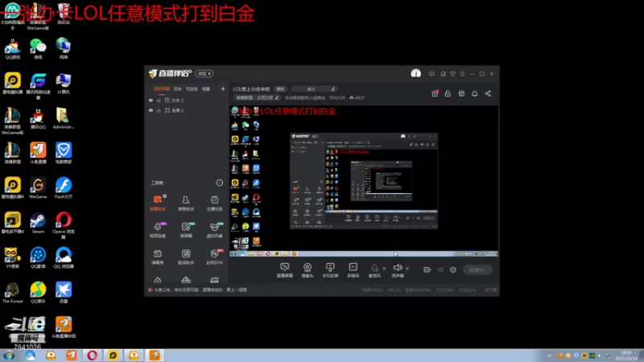644x362 pixels.
Task: Add a 摄像头 camera source
Action: click(308, 270)
